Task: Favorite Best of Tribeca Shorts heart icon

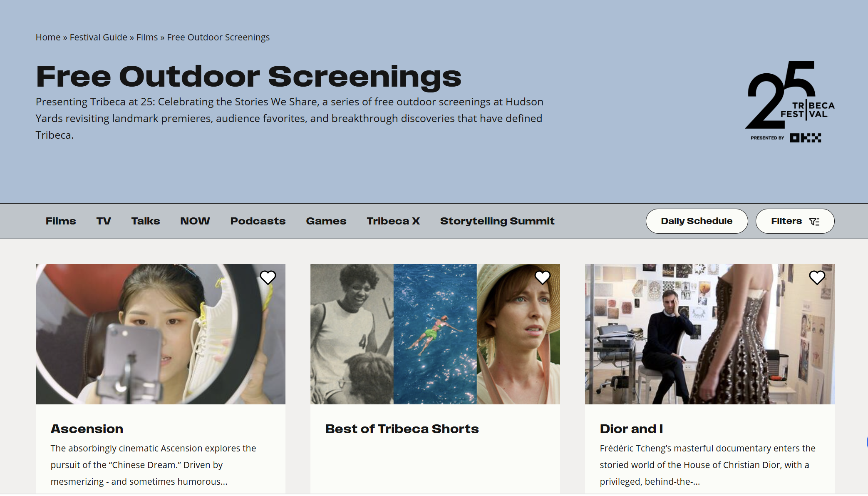Action: 543,277
